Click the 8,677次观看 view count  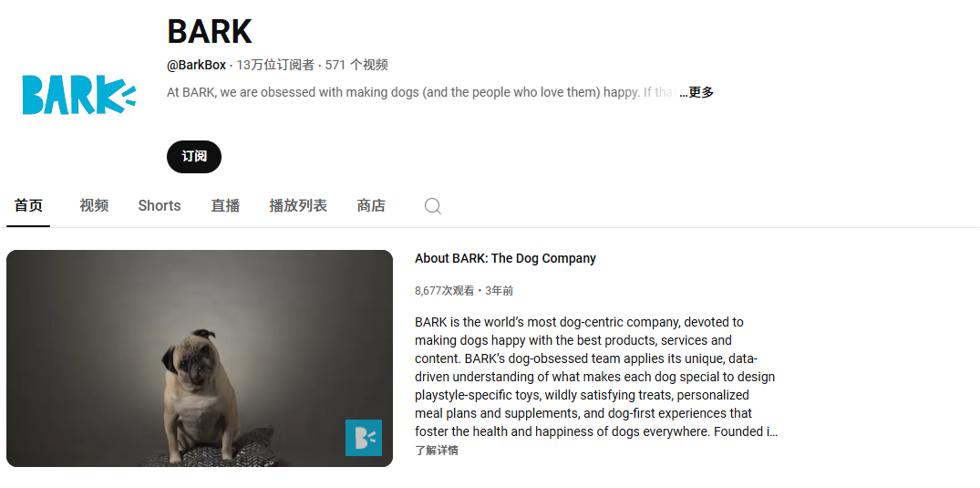444,291
